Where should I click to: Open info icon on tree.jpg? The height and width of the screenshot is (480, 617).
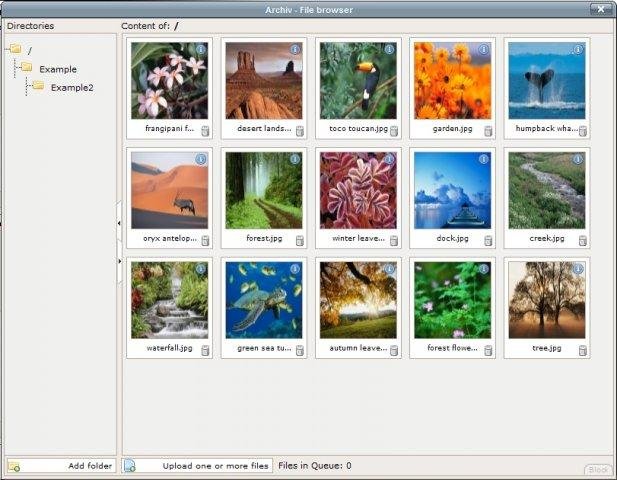578,269
